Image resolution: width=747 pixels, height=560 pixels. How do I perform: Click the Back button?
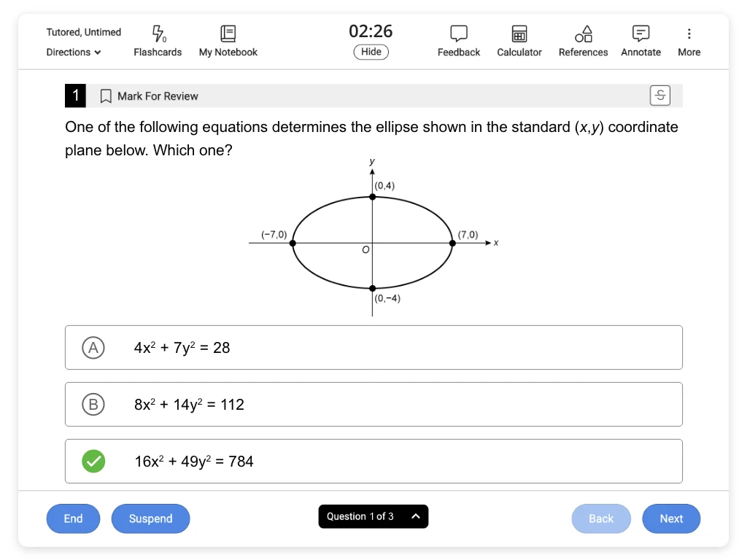tap(601, 518)
